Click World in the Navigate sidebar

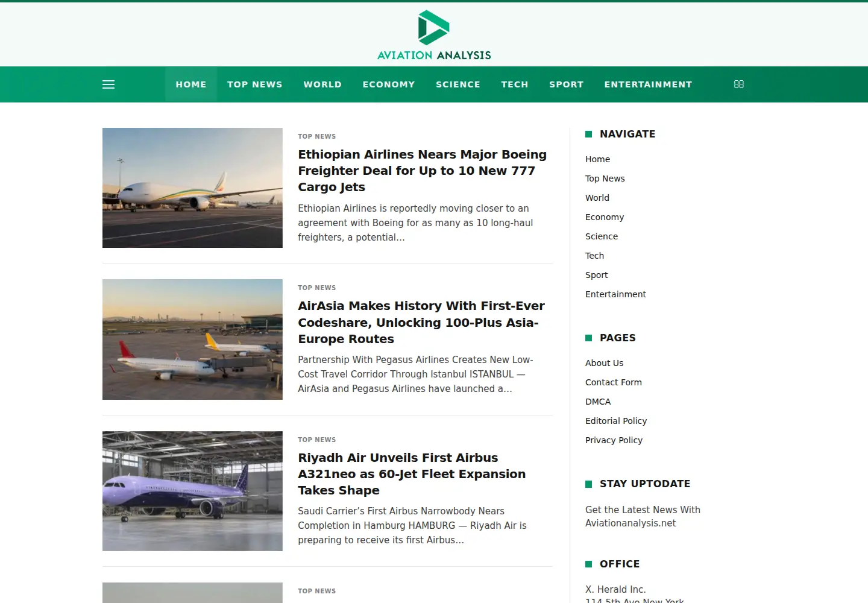pyautogui.click(x=597, y=198)
